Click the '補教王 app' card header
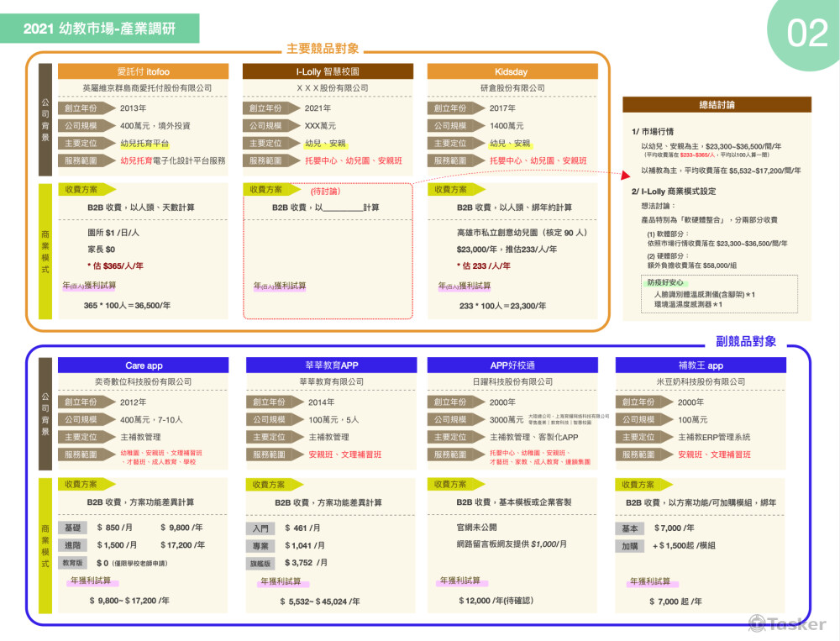The height and width of the screenshot is (641, 840). [x=701, y=365]
